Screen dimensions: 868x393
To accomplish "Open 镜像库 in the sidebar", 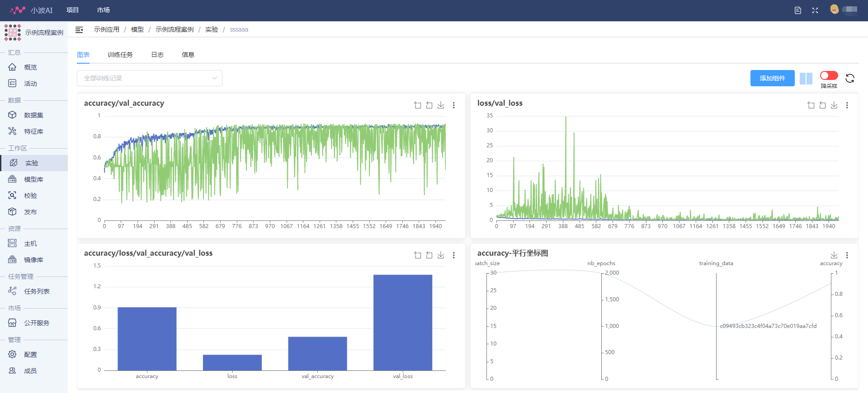I will tap(34, 260).
